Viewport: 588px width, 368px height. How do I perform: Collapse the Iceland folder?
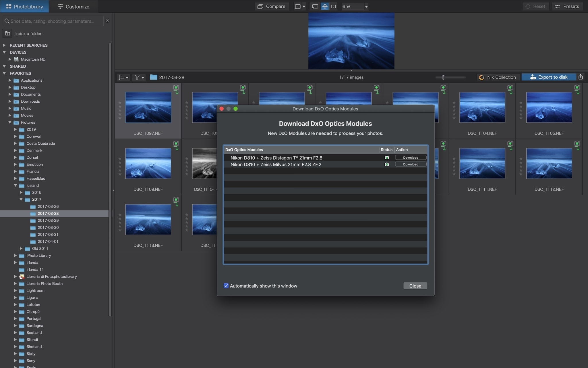click(16, 185)
